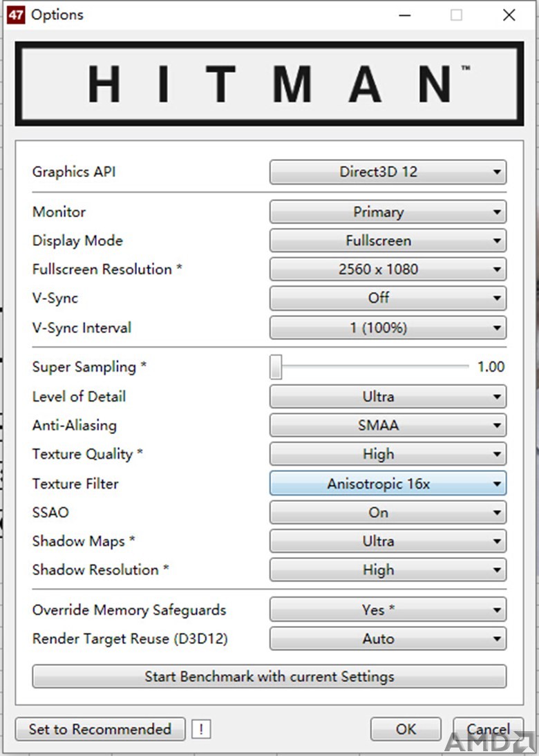Screen dimensions: 539x756
Task: Click the Graphics API label
Action: [x=74, y=172]
